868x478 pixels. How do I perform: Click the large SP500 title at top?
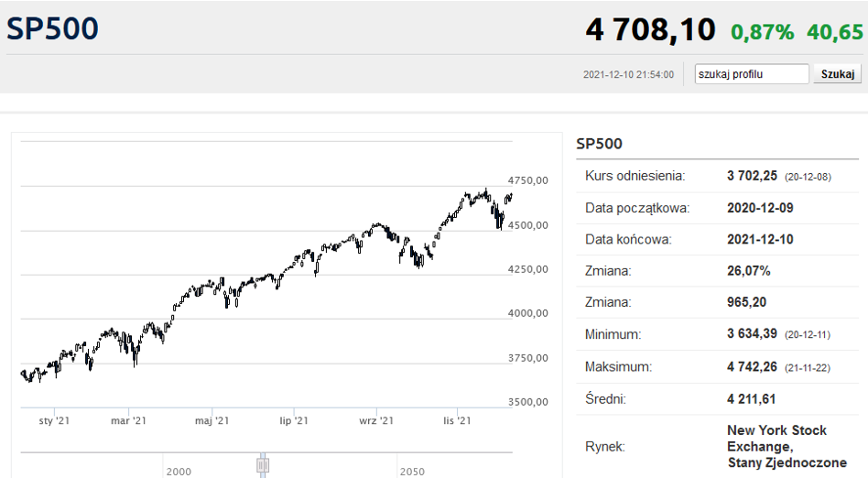pyautogui.click(x=53, y=28)
